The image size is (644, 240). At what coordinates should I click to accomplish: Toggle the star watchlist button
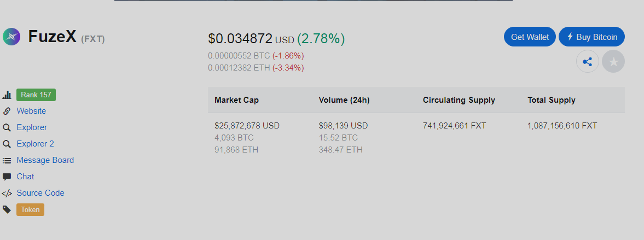(613, 62)
